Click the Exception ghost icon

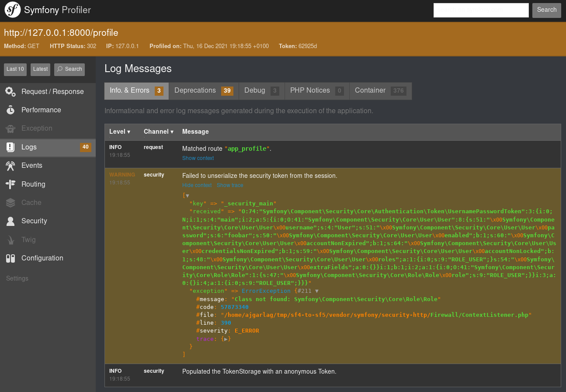pos(10,128)
